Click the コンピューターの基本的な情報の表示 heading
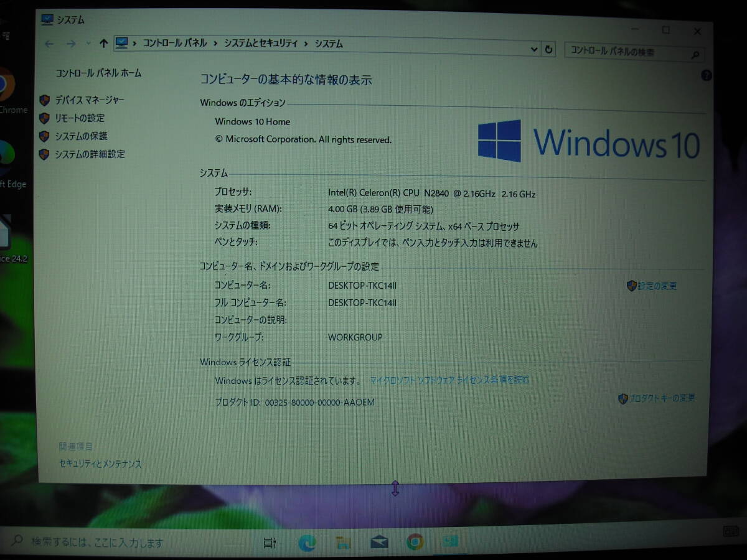Viewport: 747px width, 560px height. (286, 80)
